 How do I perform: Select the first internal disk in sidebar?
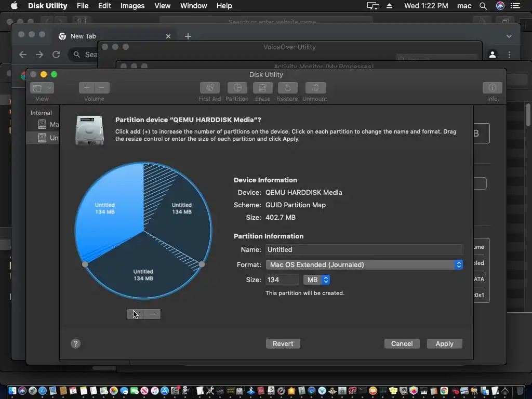(x=43, y=124)
